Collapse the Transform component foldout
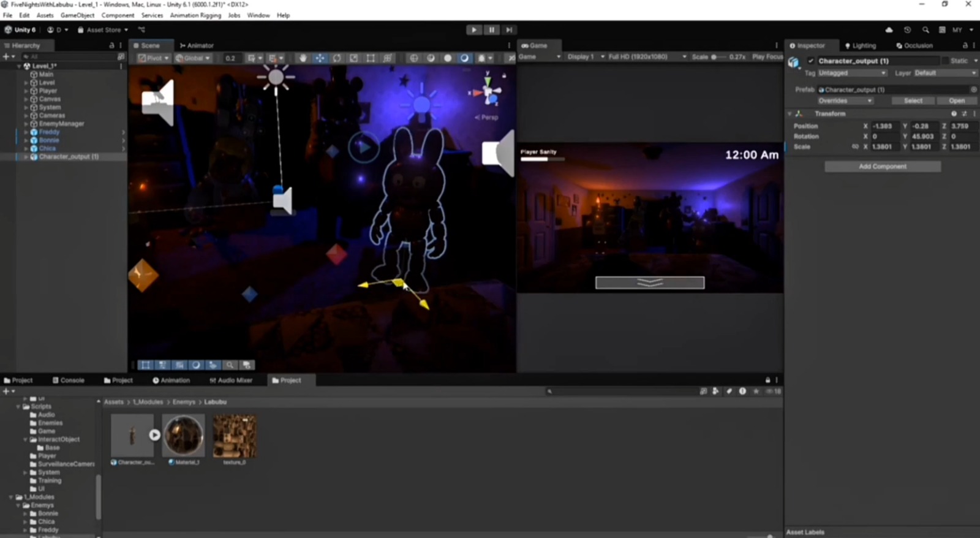This screenshot has width=980, height=538. [x=790, y=113]
